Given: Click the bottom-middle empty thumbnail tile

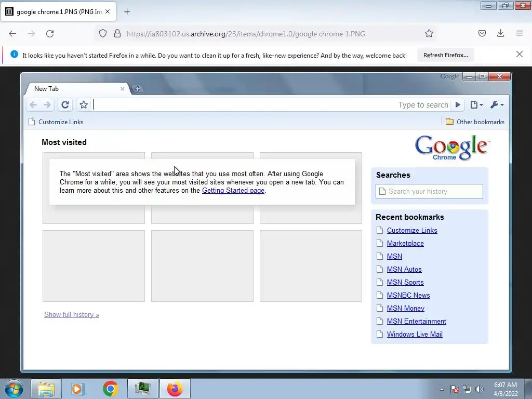Looking at the screenshot, I should tap(202, 266).
